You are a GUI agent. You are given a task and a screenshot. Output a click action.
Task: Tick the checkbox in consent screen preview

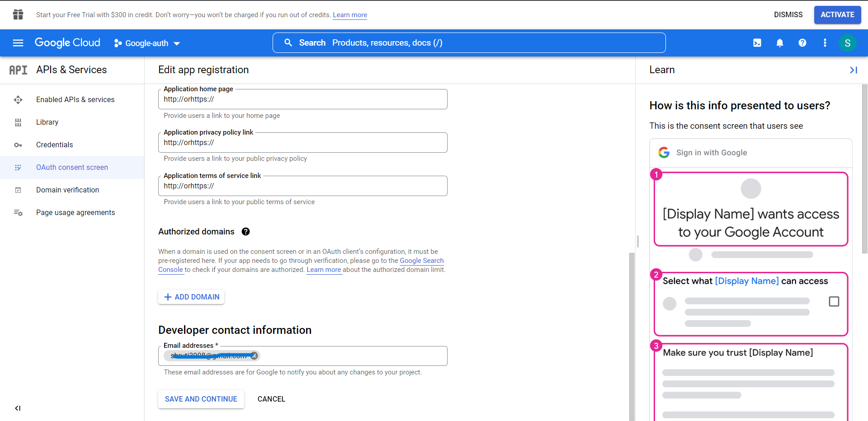coord(834,301)
